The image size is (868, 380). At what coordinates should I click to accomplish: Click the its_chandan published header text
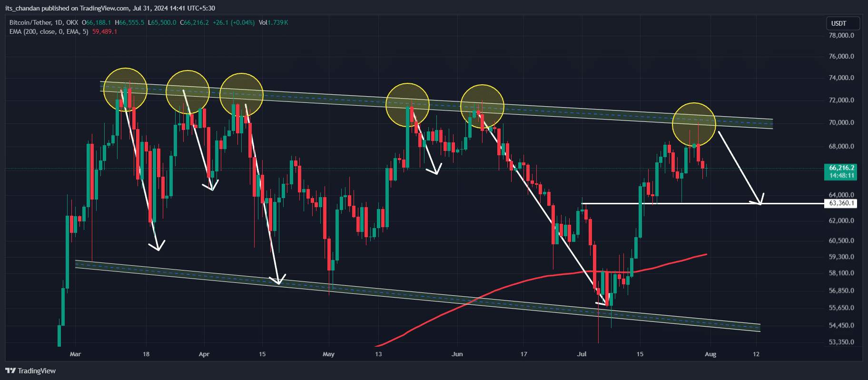[x=110, y=8]
